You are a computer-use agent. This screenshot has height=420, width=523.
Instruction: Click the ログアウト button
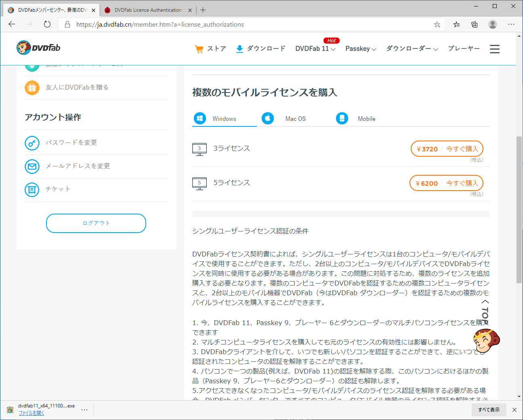pos(96,223)
